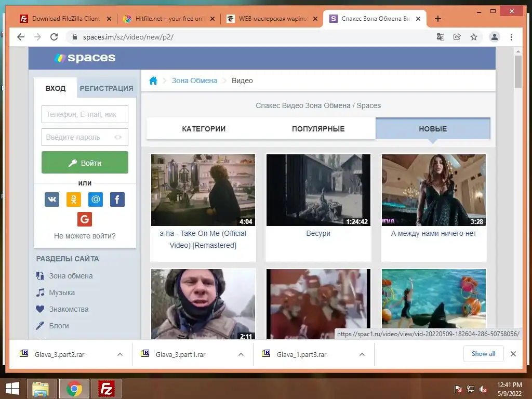The width and height of the screenshot is (532, 399).
Task: View site security padlock info
Action: coord(75,37)
